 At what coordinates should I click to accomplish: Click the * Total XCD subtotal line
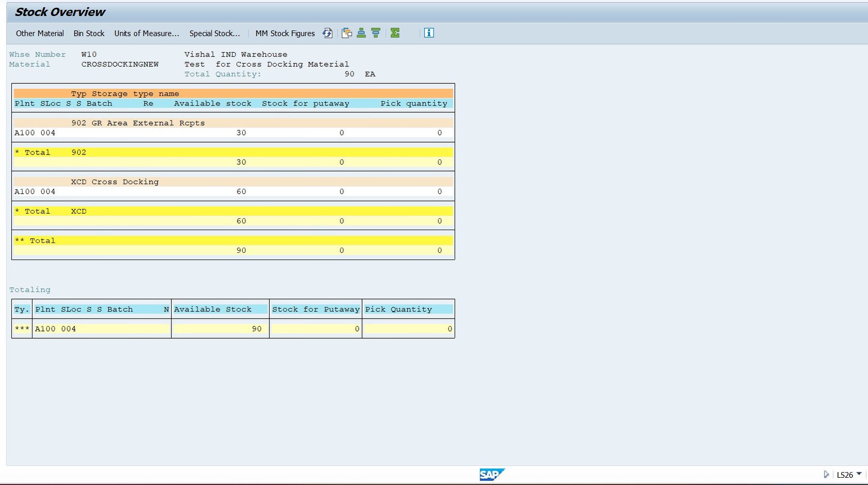233,211
